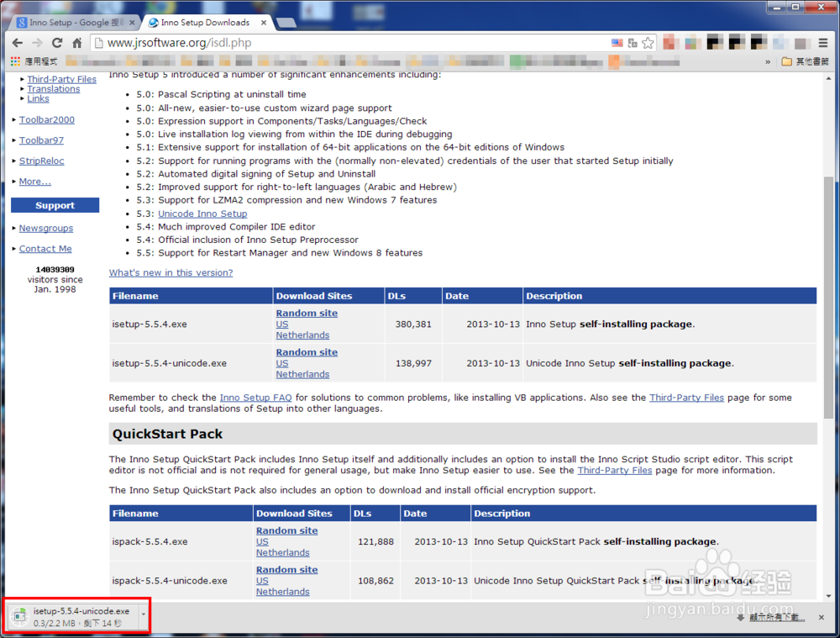840x638 pixels.
Task: Maximize the Chrome window
Action: pyautogui.click(x=795, y=7)
